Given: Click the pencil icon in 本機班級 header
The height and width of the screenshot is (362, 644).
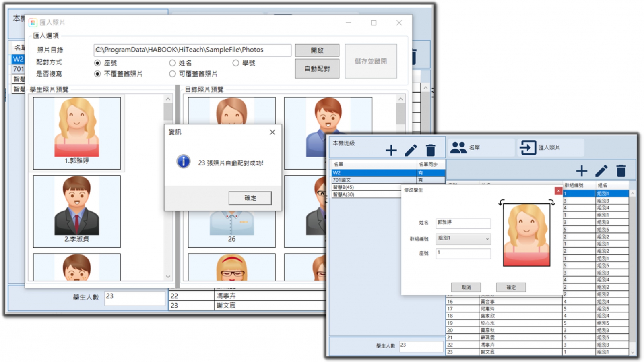Looking at the screenshot, I should coord(411,150).
